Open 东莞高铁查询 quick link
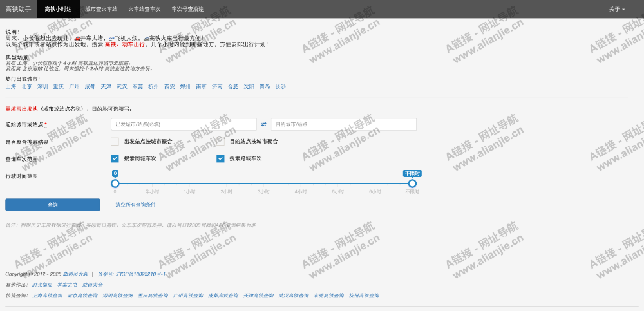Screen dimensions: 644x311 click(x=329, y=296)
